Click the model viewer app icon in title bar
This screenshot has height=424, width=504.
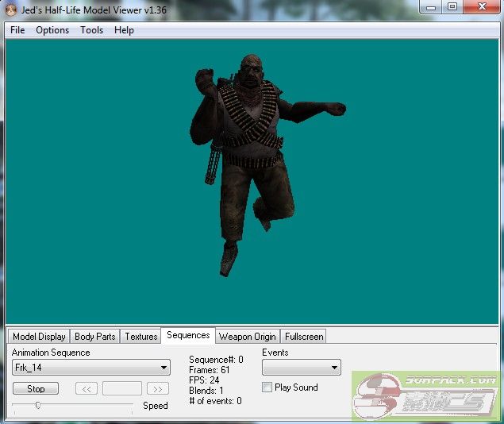[11, 10]
